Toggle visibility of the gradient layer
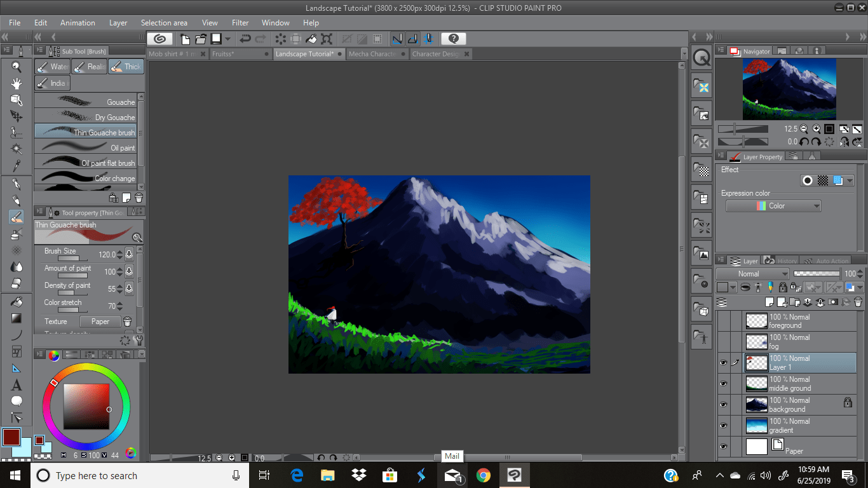This screenshot has width=868, height=488. point(723,426)
